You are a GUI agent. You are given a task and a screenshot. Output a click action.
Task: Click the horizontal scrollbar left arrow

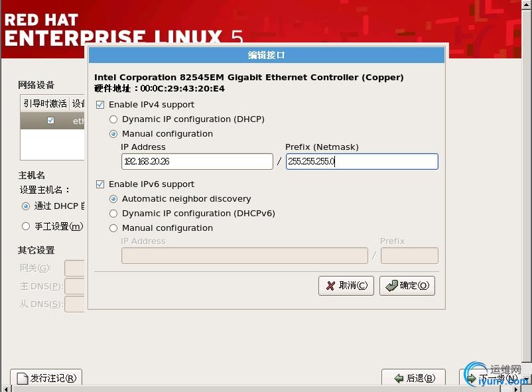pos(6,389)
